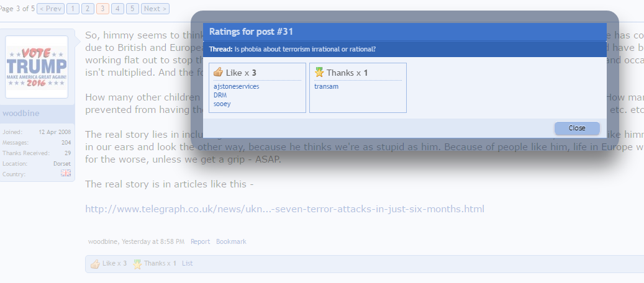This screenshot has width=644, height=283.
Task: Open DRM user profile link
Action: pyautogui.click(x=220, y=96)
